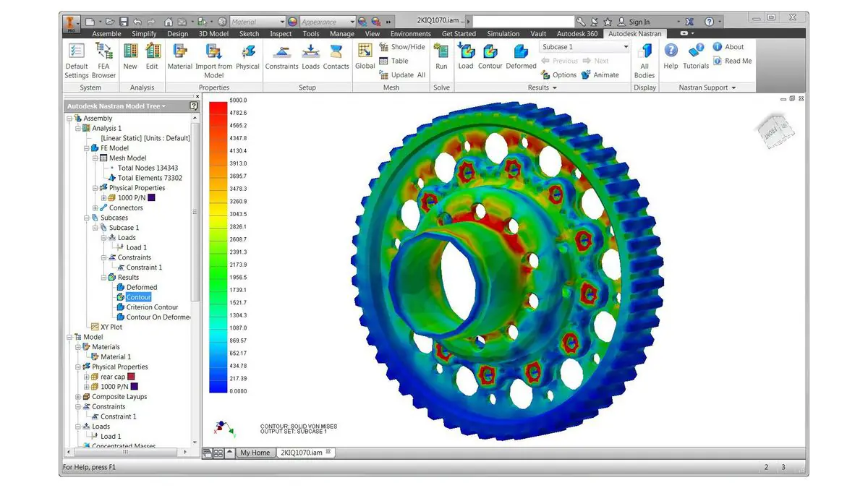Click the rear cap red color swatch
Screen dimensions: 868x488
tap(132, 377)
